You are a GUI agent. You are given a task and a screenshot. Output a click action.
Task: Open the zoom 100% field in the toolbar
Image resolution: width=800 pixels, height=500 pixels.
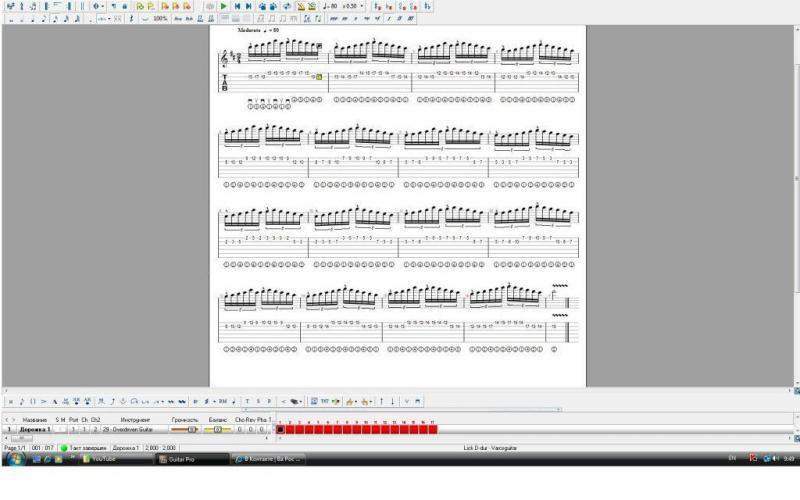(160, 18)
